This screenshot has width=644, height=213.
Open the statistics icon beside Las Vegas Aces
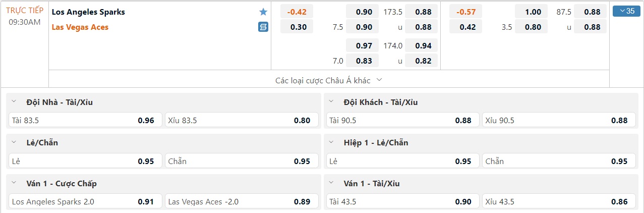point(263,27)
